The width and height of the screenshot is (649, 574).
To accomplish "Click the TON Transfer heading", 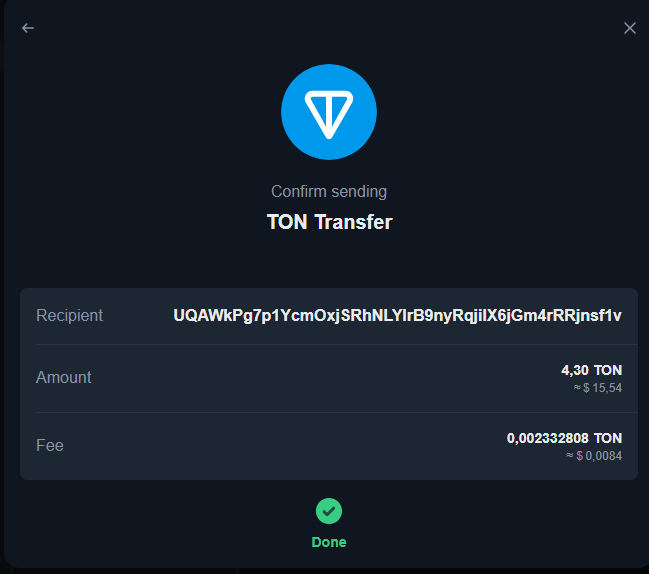I will (x=329, y=222).
